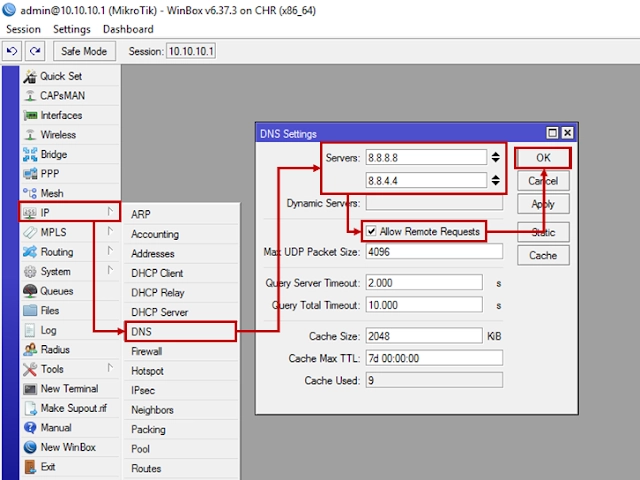This screenshot has height=480, width=640.
Task: Open the Dashboard menu
Action: (x=128, y=29)
